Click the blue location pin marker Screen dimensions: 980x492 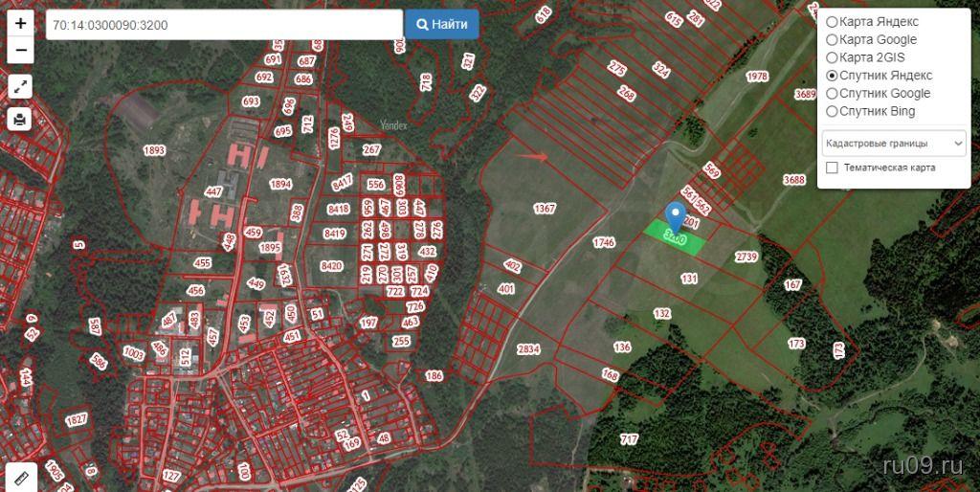pos(676,215)
